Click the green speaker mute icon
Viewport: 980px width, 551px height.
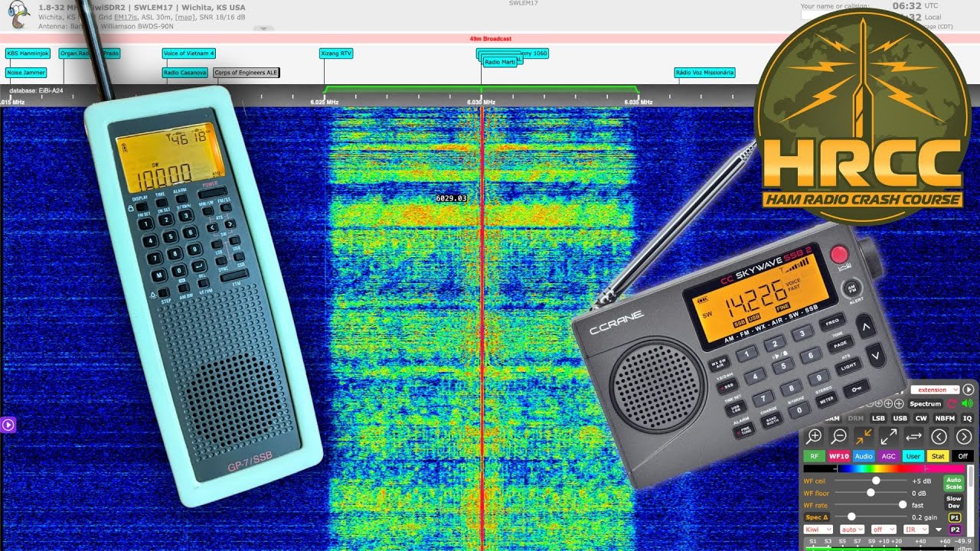(x=967, y=403)
